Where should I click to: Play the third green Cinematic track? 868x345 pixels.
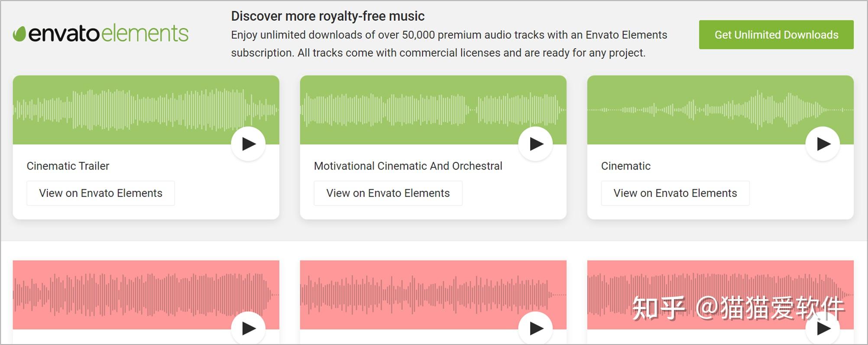click(823, 144)
